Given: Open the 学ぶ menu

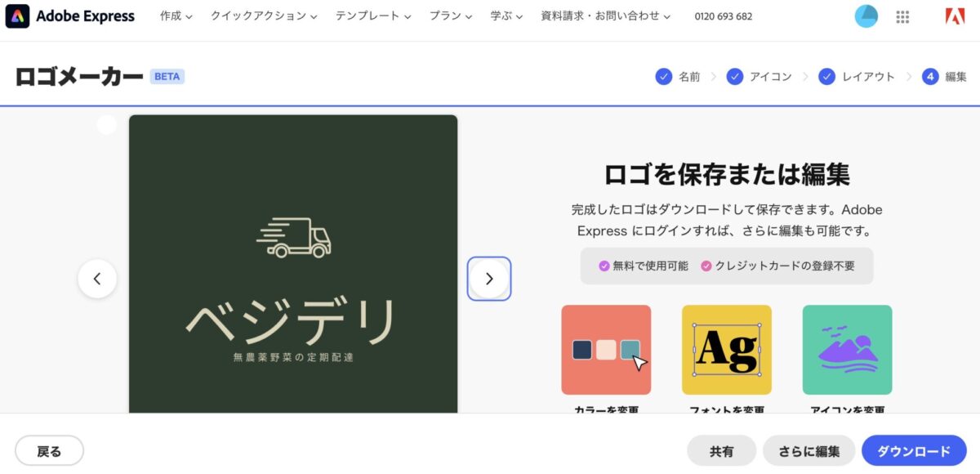Looking at the screenshot, I should coord(506,16).
